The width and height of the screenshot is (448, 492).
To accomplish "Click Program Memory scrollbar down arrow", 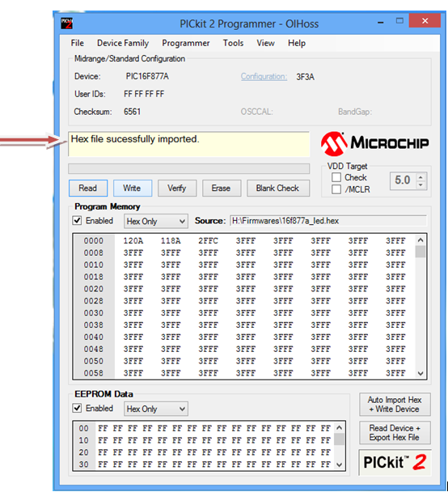I will (x=421, y=373).
